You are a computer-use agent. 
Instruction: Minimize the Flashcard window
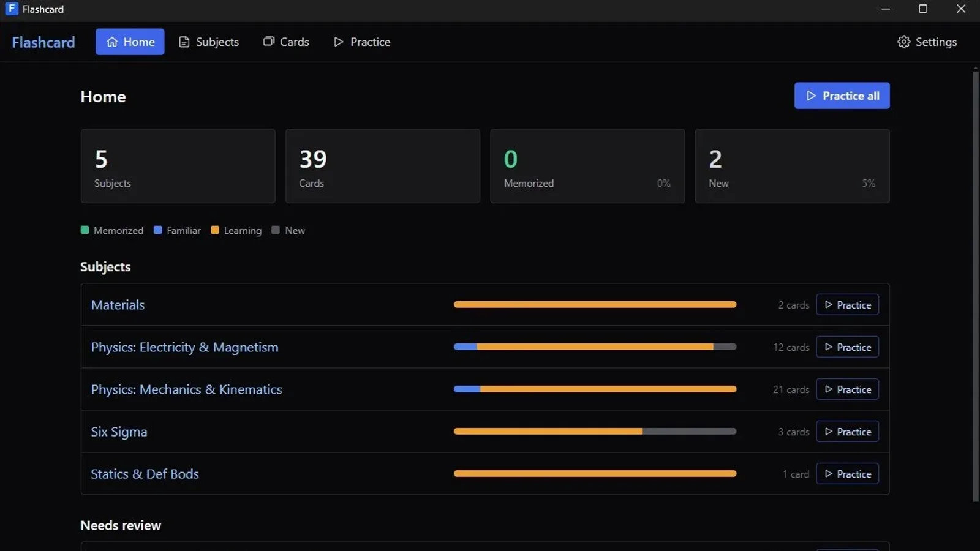[886, 9]
